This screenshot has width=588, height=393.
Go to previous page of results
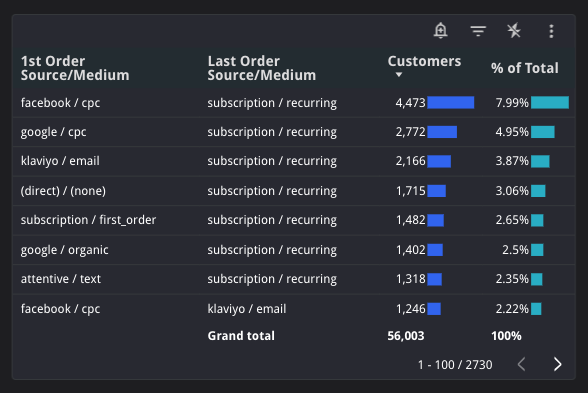click(x=521, y=364)
